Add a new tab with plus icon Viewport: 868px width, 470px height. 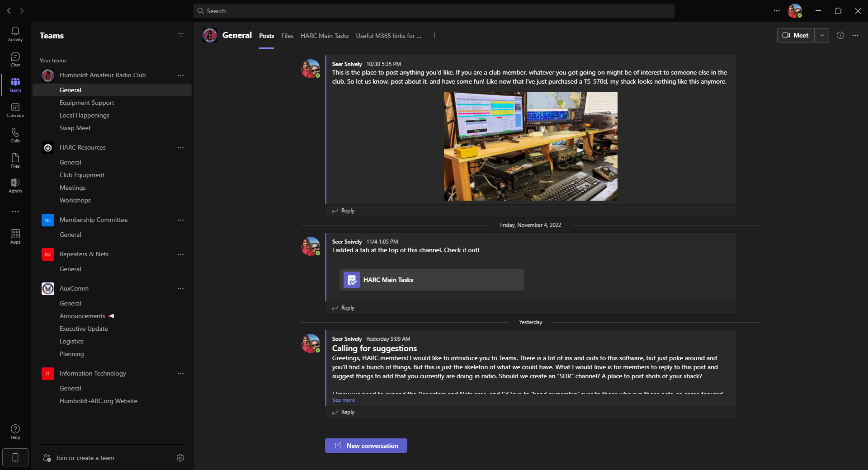(x=434, y=35)
